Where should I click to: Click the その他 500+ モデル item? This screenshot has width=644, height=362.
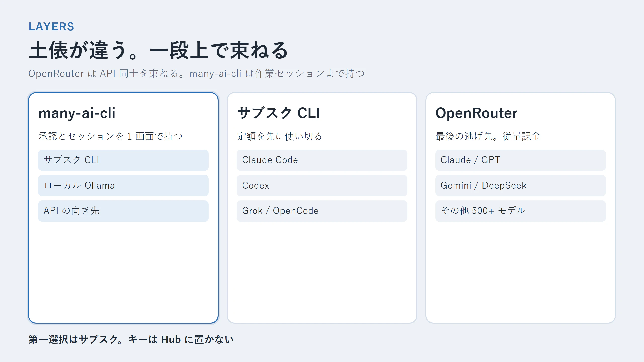coord(520,211)
